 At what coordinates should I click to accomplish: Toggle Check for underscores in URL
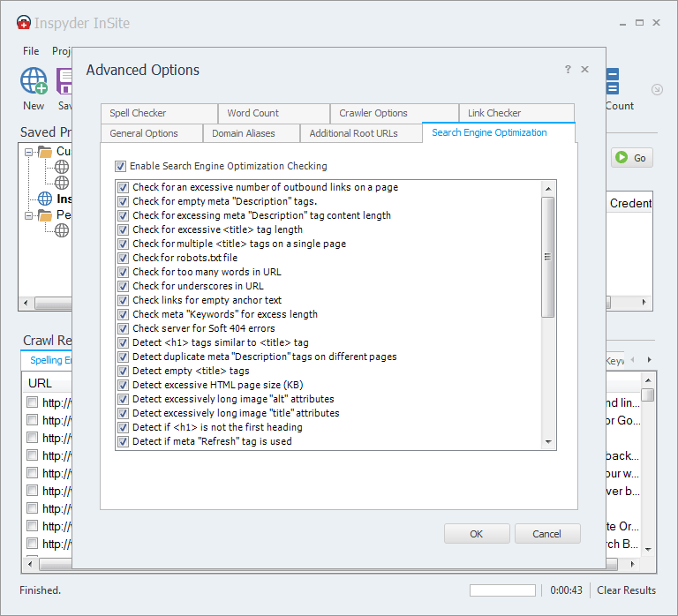pos(124,286)
